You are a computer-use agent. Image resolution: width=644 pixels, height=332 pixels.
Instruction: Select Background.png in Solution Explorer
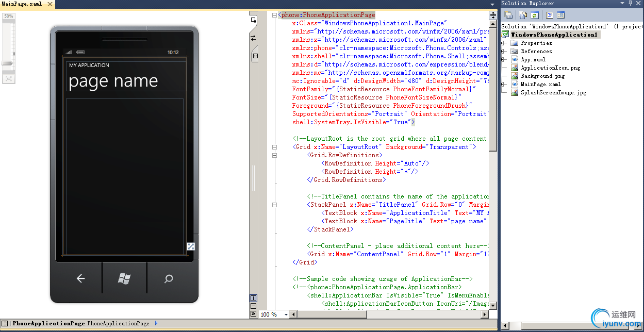coord(542,76)
